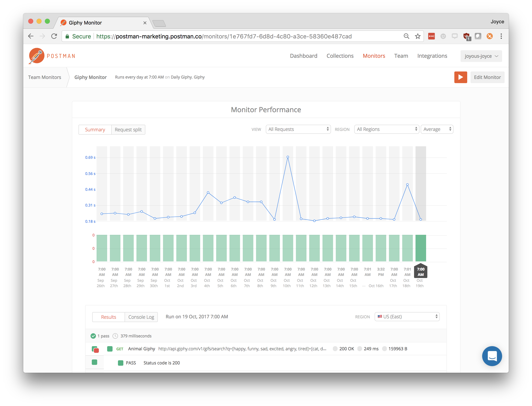Toggle the Summary view button
This screenshot has height=406, width=532.
coord(95,129)
